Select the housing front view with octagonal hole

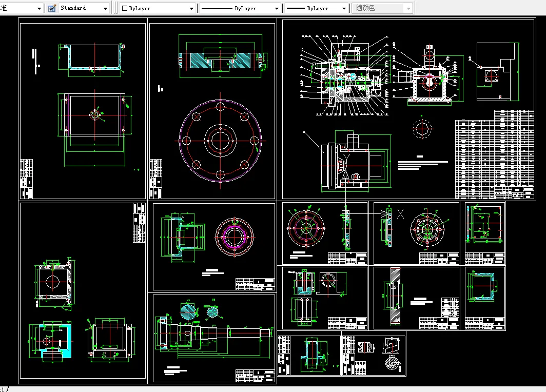pyautogui.click(x=54, y=281)
